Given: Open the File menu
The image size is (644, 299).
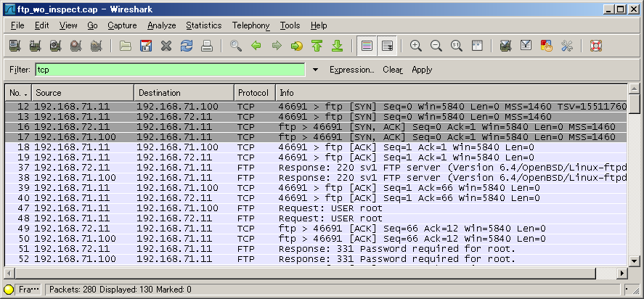Looking at the screenshot, I should [x=17, y=25].
